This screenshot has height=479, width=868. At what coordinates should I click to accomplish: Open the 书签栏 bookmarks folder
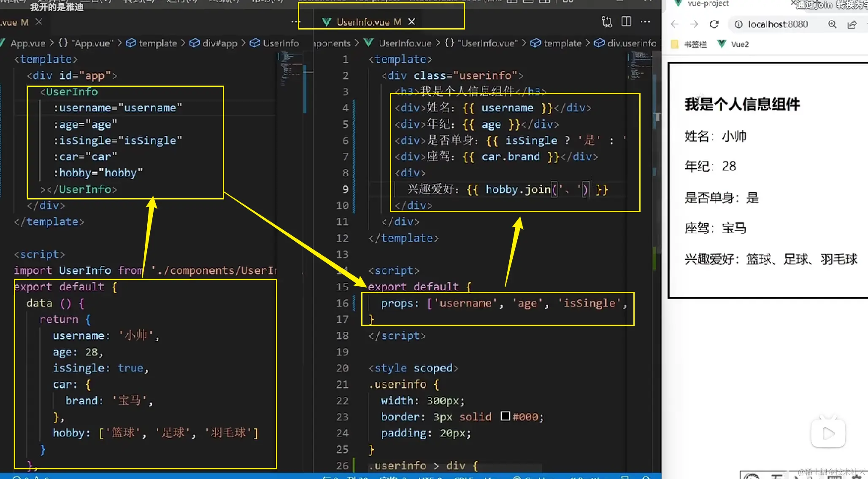pos(695,44)
